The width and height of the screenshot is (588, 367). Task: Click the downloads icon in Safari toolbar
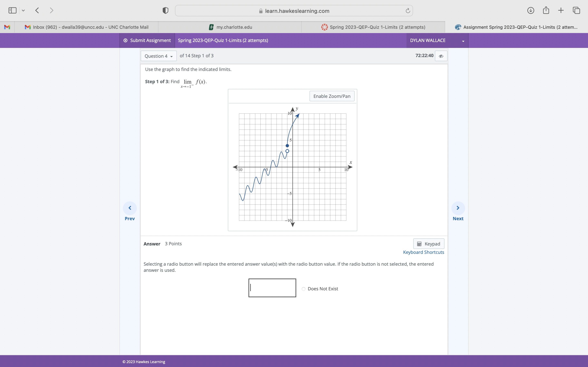[x=531, y=10]
